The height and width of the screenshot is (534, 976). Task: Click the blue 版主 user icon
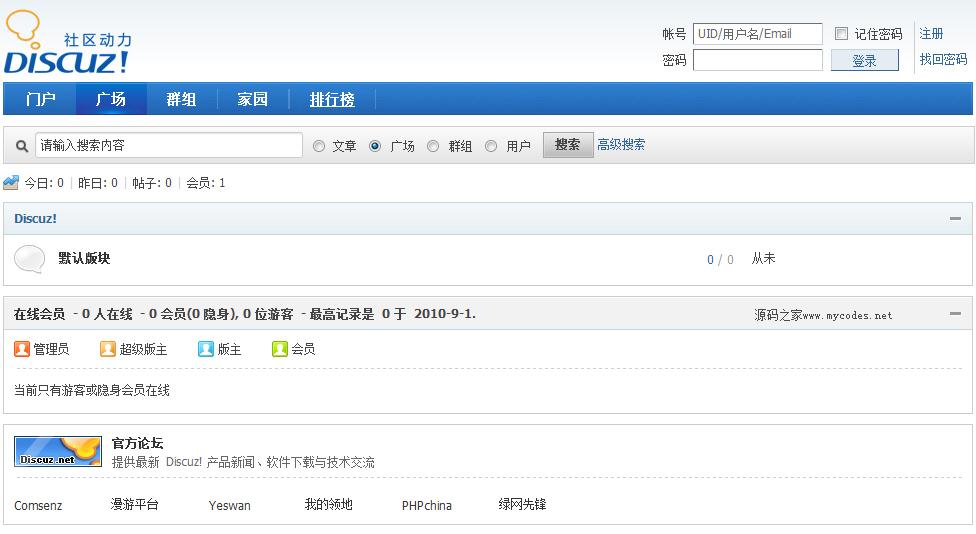(206, 349)
